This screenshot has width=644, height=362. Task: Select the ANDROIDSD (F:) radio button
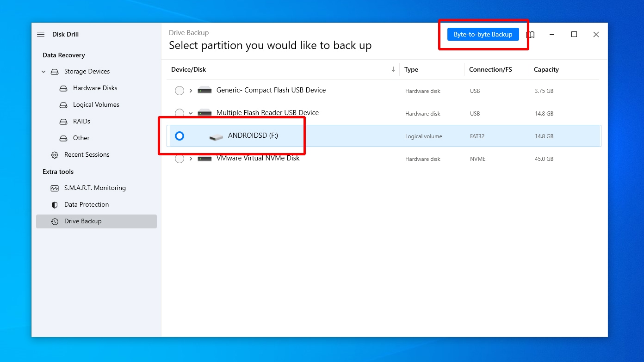(180, 136)
